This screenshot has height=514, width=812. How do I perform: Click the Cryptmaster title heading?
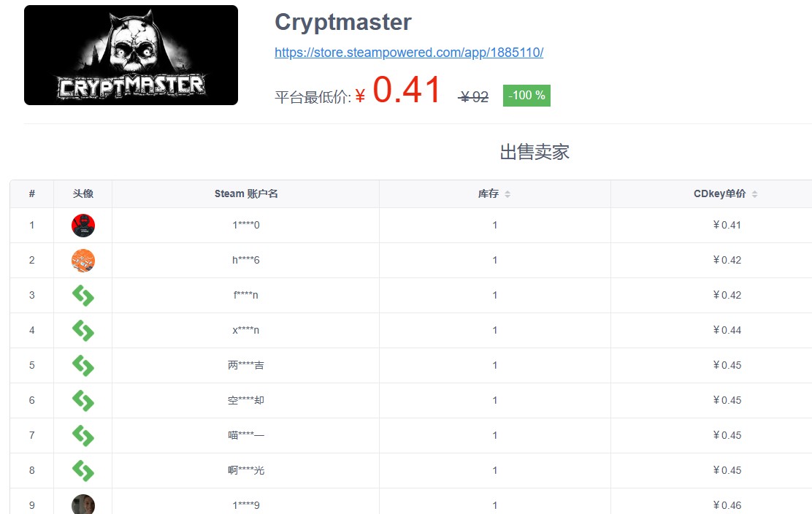pos(342,22)
